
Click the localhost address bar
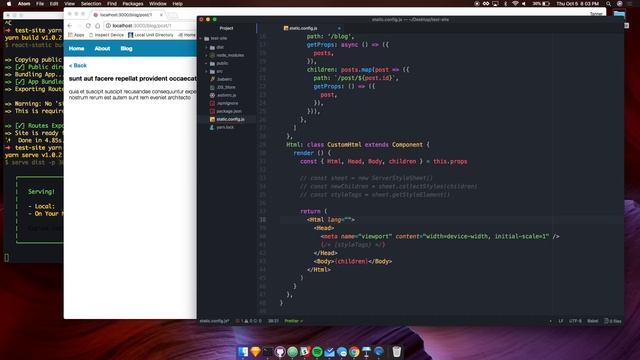click(150, 25)
